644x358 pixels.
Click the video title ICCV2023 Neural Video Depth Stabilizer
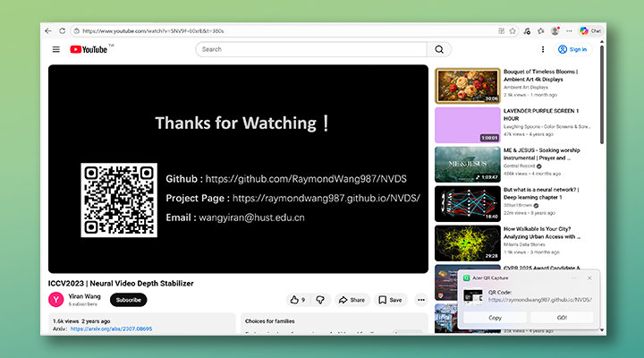point(121,283)
